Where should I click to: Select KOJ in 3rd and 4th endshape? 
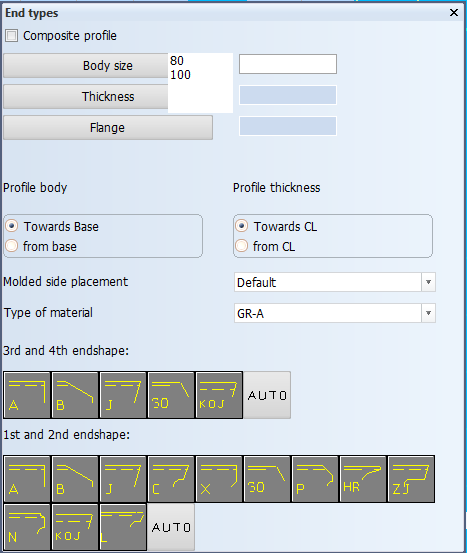(x=219, y=395)
